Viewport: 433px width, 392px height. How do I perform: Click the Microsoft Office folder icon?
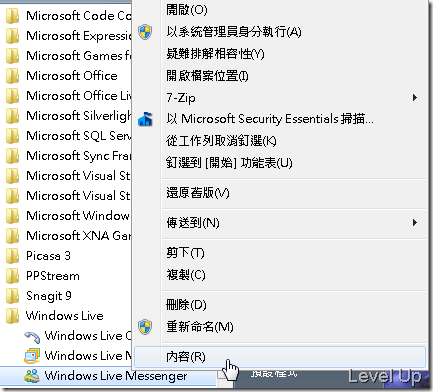click(12, 76)
